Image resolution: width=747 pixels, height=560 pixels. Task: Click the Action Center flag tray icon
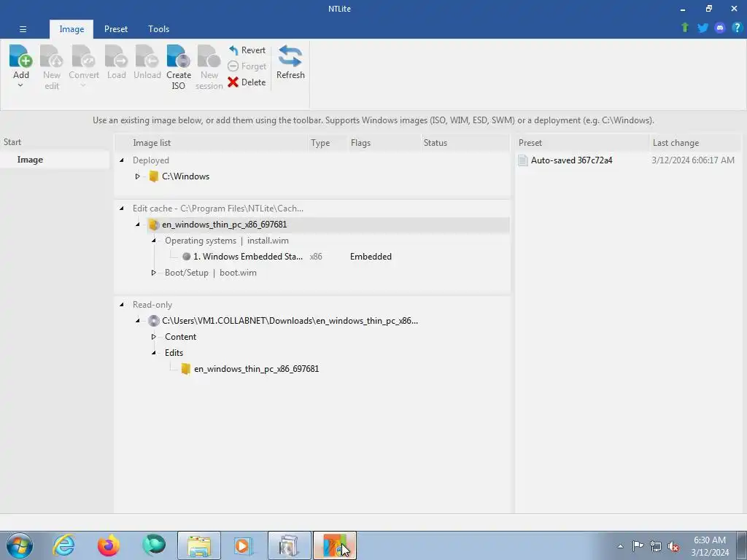(x=638, y=546)
